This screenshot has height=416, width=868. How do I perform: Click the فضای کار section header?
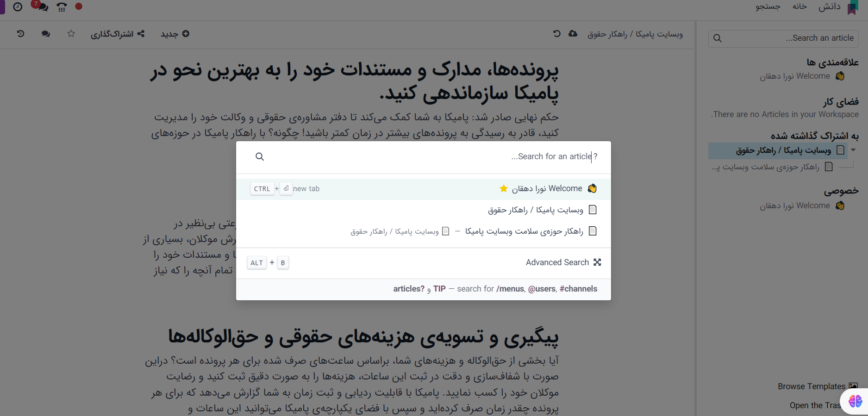[841, 101]
